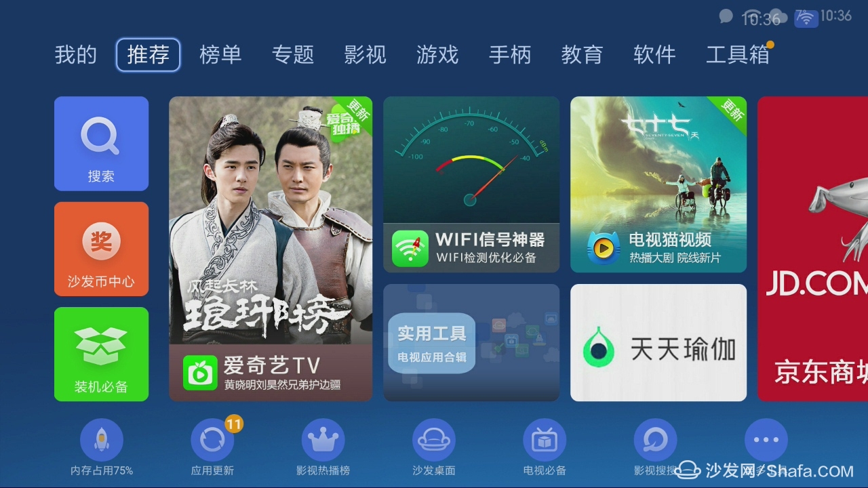Click the 内存占用75% rocket icon

click(102, 440)
